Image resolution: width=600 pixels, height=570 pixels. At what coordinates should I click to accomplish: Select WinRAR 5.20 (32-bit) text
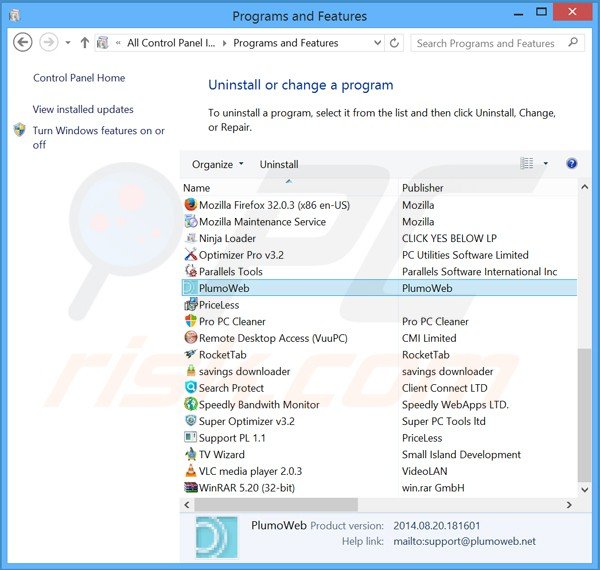click(247, 488)
